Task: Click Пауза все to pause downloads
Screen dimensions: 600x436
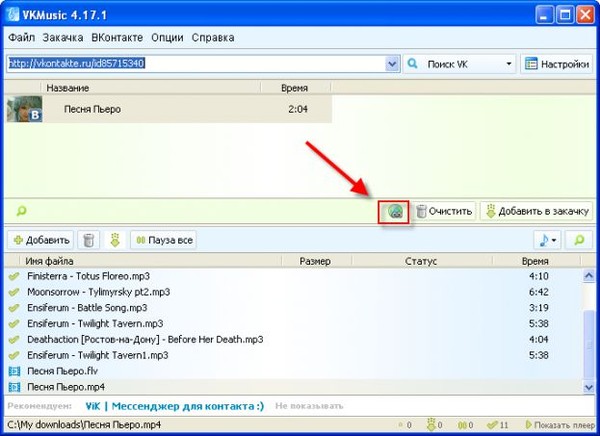Action: (x=163, y=240)
